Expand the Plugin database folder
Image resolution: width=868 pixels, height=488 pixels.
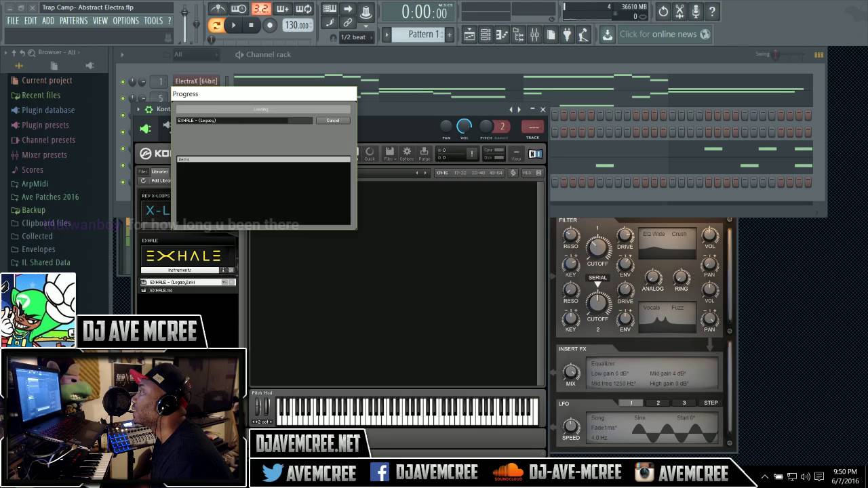point(47,110)
